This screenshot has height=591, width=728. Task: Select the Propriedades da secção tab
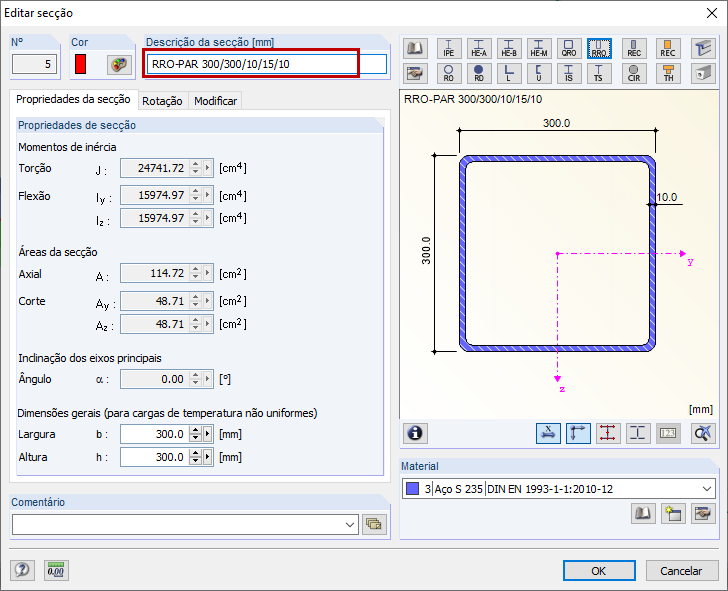[x=73, y=99]
